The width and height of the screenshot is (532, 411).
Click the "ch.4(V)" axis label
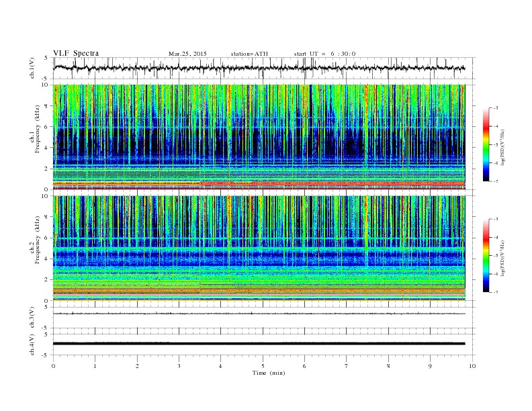(x=32, y=345)
